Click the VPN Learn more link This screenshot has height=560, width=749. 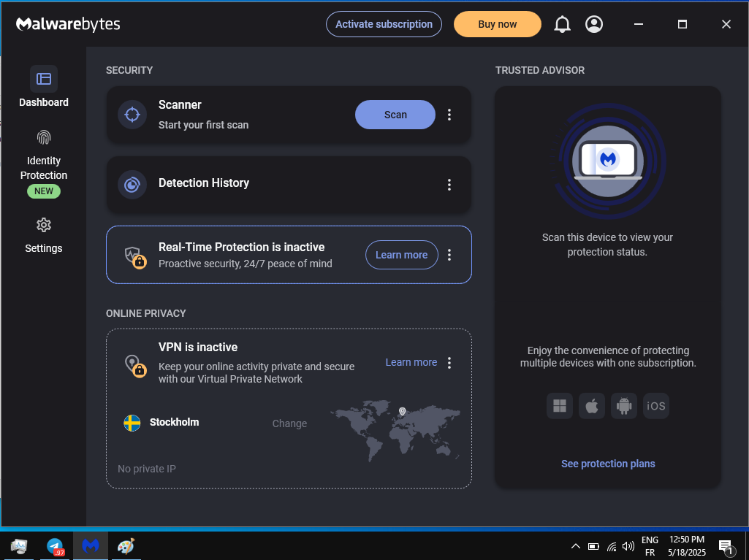(x=411, y=362)
